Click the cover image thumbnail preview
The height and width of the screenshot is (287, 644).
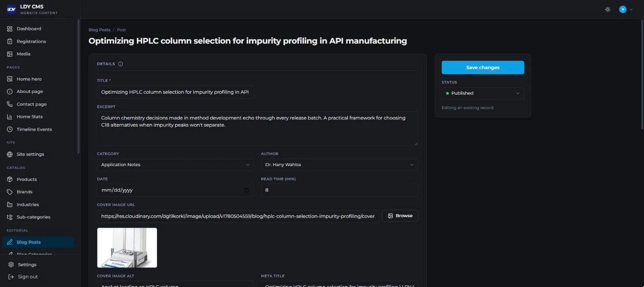tap(127, 248)
